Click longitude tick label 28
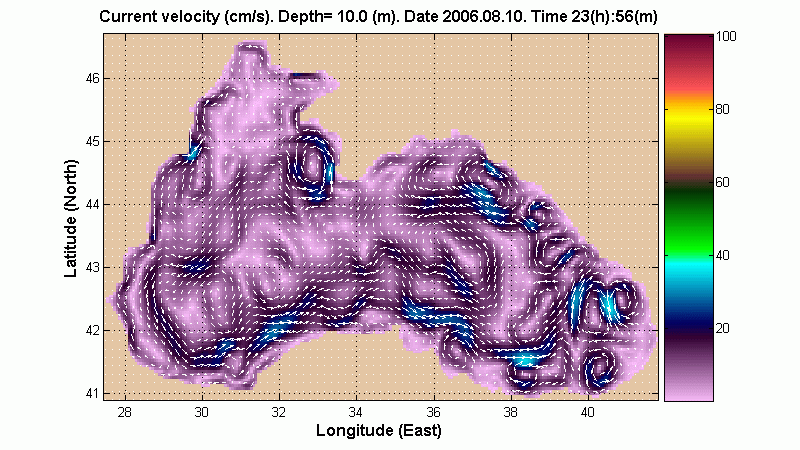 (x=124, y=412)
